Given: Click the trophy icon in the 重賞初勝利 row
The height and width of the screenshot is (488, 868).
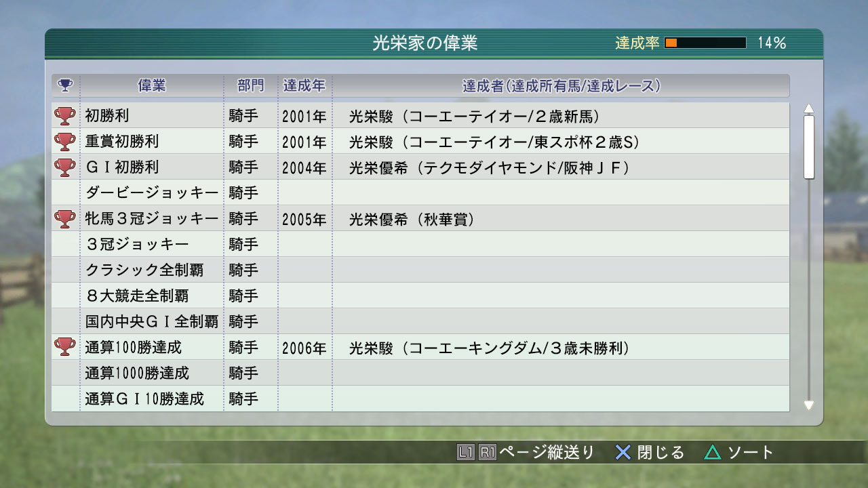Looking at the screenshot, I should (x=65, y=142).
